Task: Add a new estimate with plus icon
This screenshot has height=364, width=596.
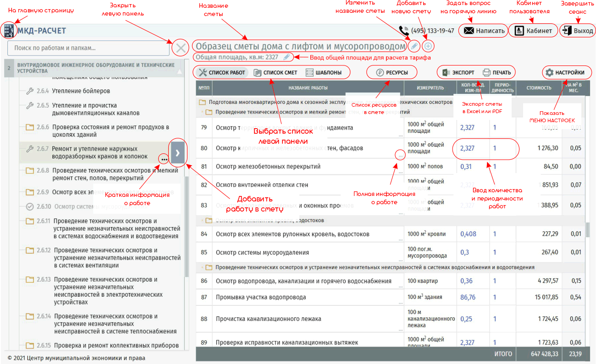Action: point(428,46)
